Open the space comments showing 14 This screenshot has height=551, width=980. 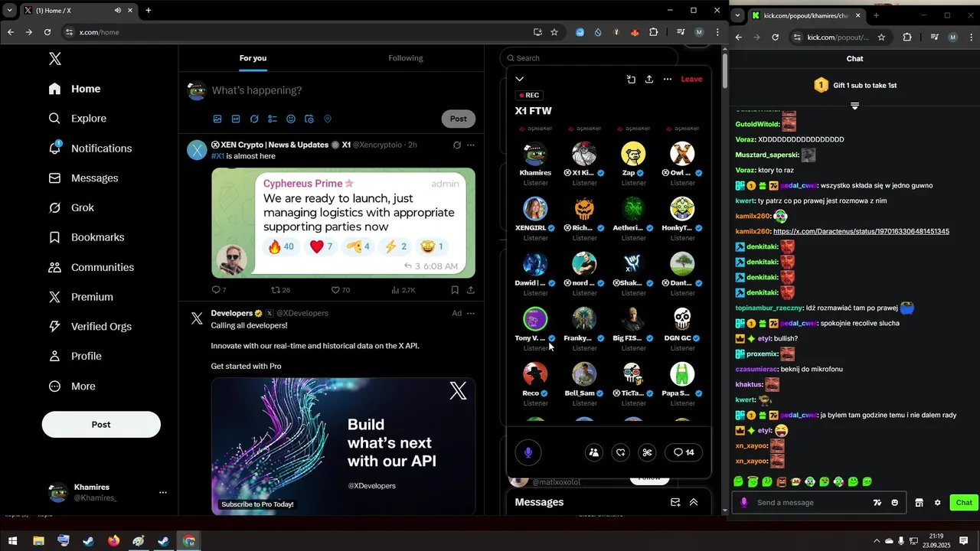point(684,452)
